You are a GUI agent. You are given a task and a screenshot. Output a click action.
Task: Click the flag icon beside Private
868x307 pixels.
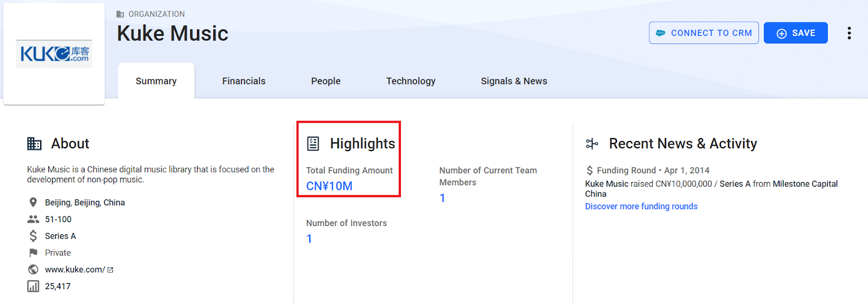[33, 253]
